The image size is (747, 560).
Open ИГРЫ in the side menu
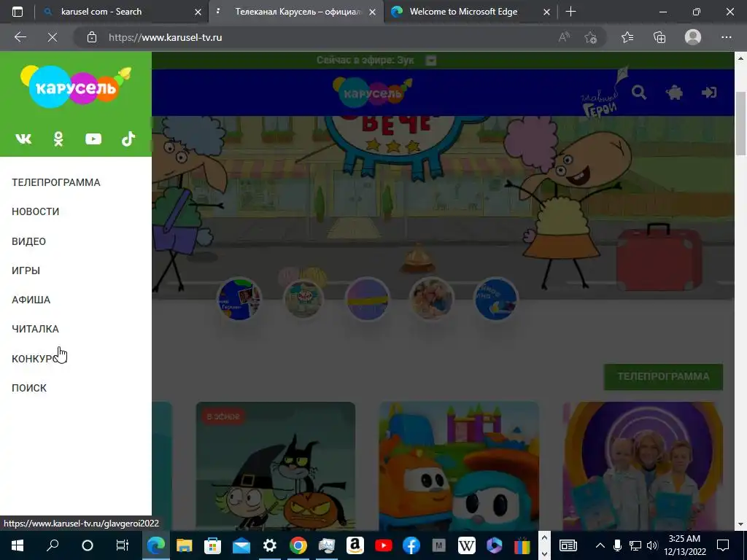click(x=26, y=271)
